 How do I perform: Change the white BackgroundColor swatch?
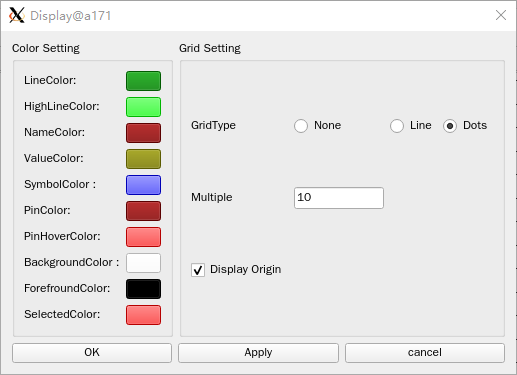[x=143, y=263]
